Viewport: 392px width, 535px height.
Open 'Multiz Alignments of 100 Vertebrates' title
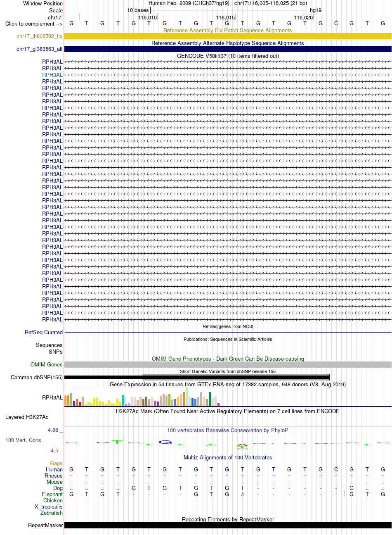[228, 457]
